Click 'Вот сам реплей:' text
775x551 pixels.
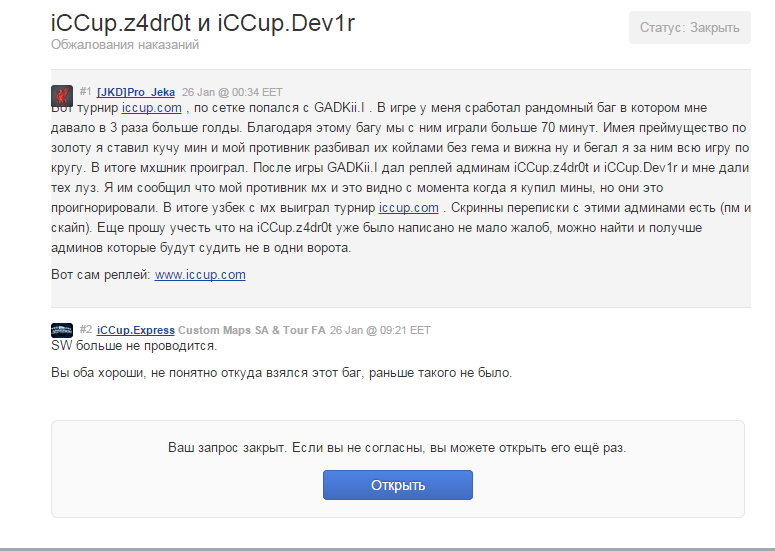(x=101, y=275)
